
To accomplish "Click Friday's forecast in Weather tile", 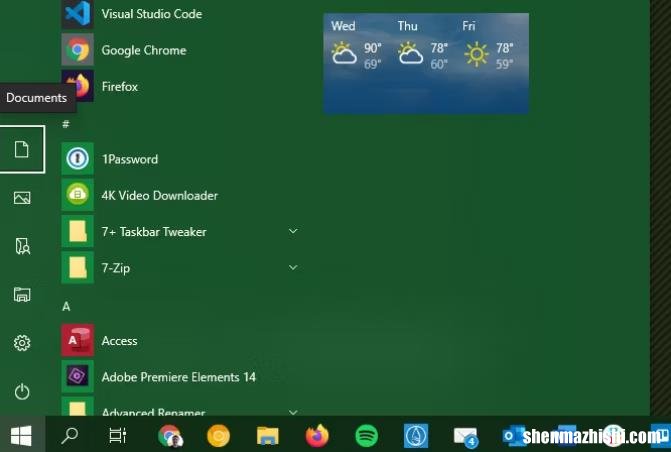I will click(489, 45).
